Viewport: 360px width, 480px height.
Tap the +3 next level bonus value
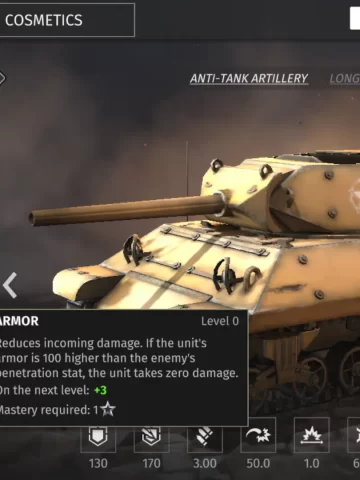pyautogui.click(x=100, y=390)
